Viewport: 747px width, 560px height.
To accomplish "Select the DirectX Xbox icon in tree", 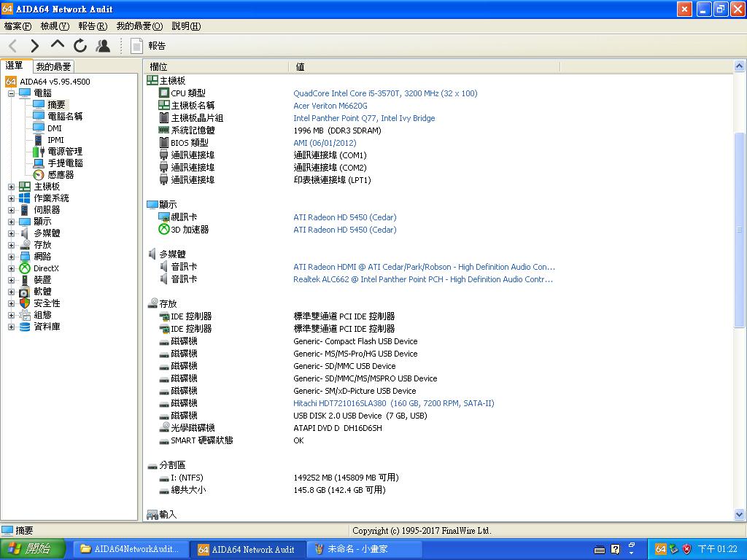I will click(25, 268).
